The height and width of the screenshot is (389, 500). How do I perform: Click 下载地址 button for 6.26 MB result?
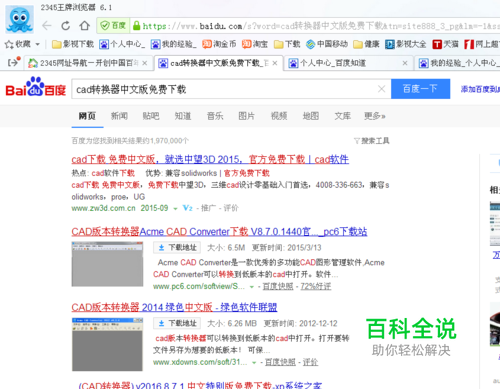[177, 323]
